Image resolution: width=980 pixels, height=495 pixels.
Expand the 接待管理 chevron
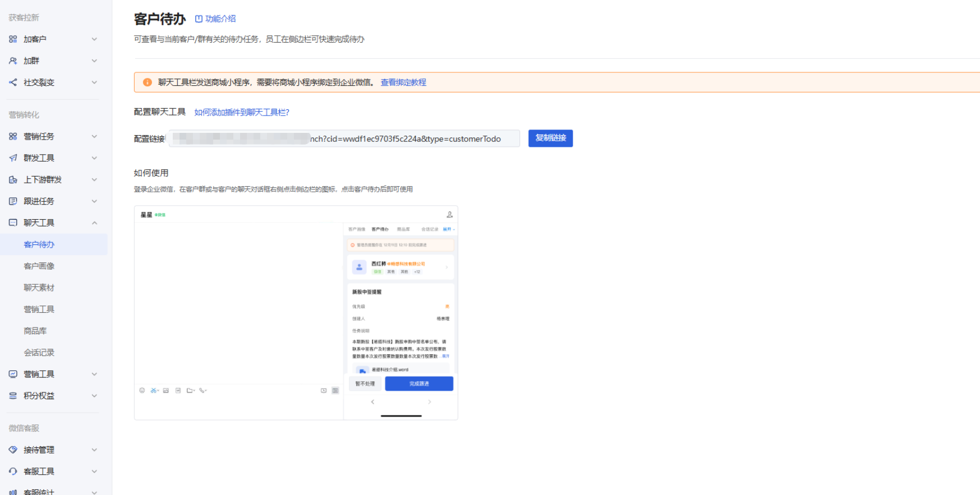point(94,450)
